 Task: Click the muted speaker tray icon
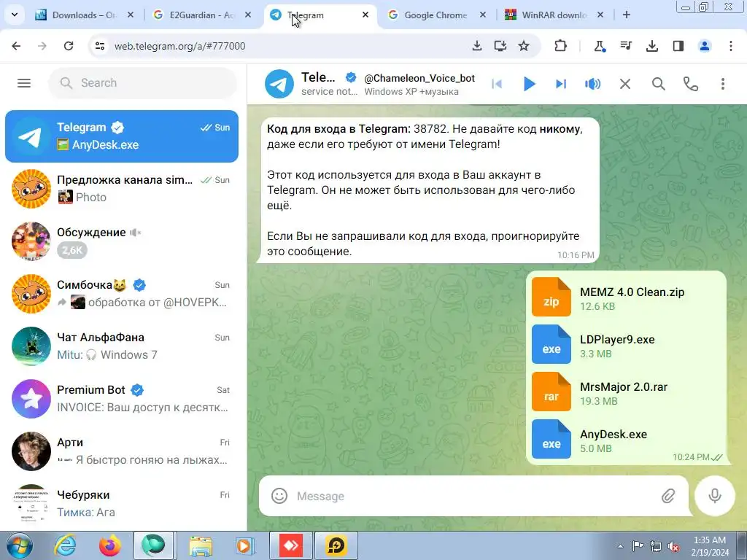coord(673,546)
